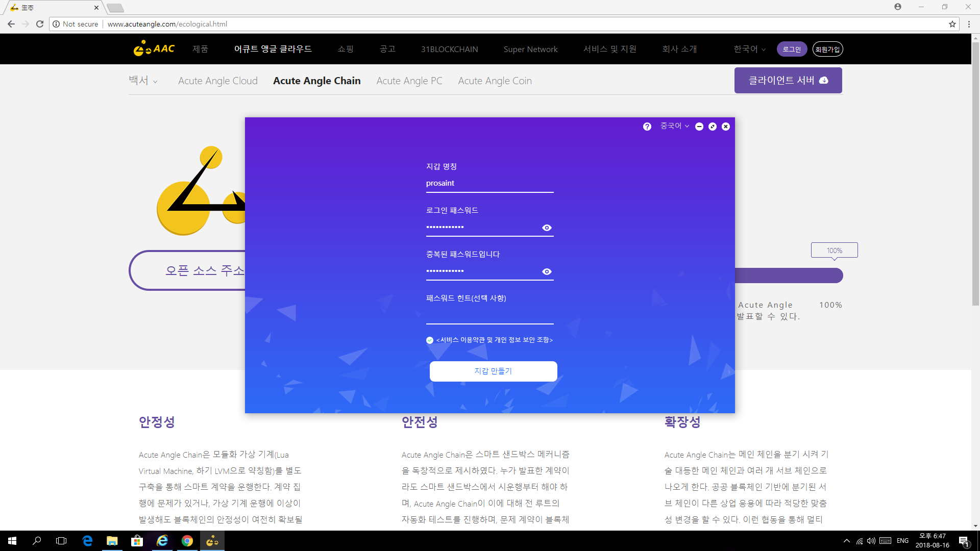Click the 로그인 login button
Viewport: 980px width, 551px height.
791,48
